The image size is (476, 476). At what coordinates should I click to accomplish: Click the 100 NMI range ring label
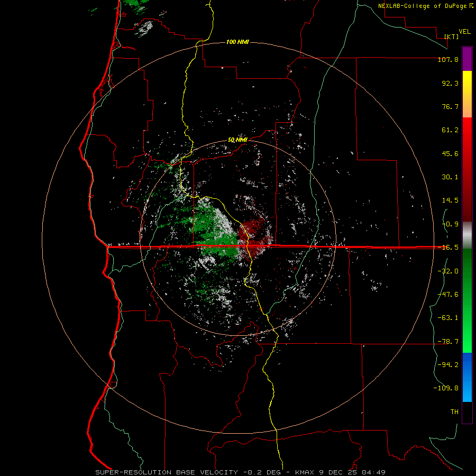coord(237,42)
